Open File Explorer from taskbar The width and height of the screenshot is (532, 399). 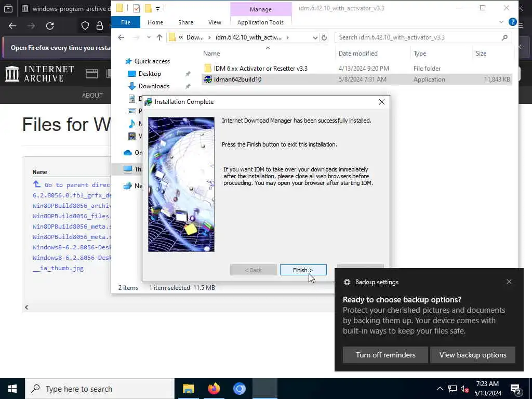188,389
